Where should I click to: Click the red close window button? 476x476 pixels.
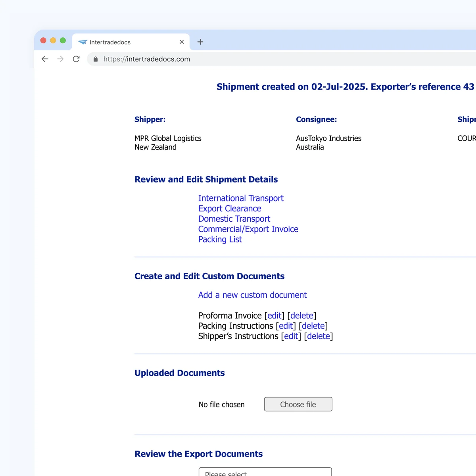pyautogui.click(x=43, y=40)
